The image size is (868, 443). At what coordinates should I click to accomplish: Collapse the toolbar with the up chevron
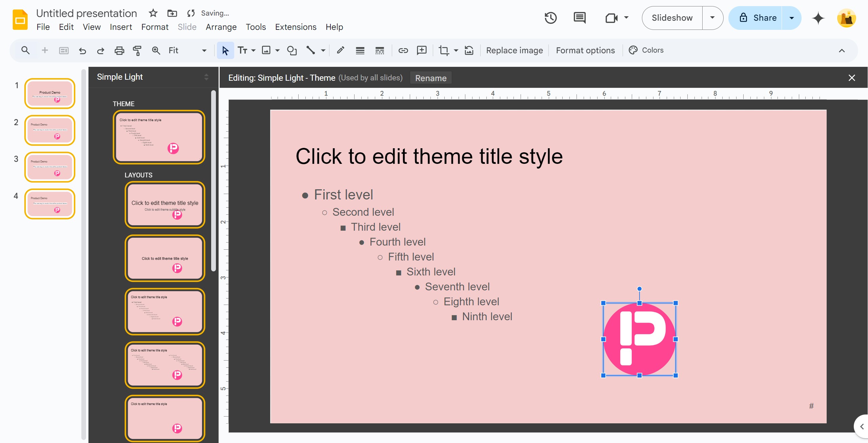(842, 51)
